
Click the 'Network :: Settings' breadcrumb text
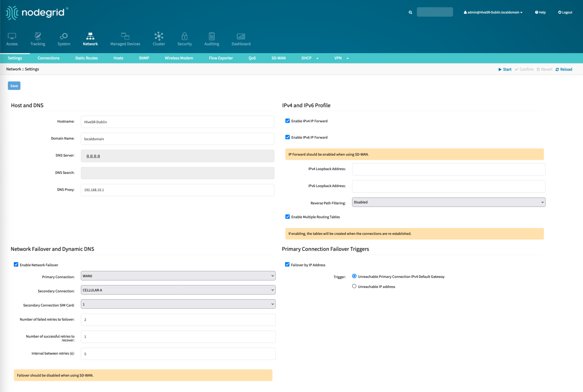pyautogui.click(x=23, y=69)
